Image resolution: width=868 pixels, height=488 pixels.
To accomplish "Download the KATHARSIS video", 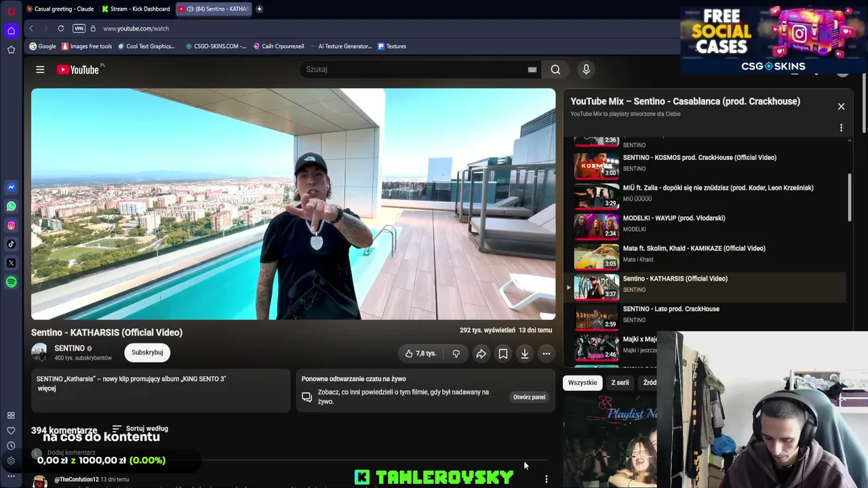I will (525, 354).
